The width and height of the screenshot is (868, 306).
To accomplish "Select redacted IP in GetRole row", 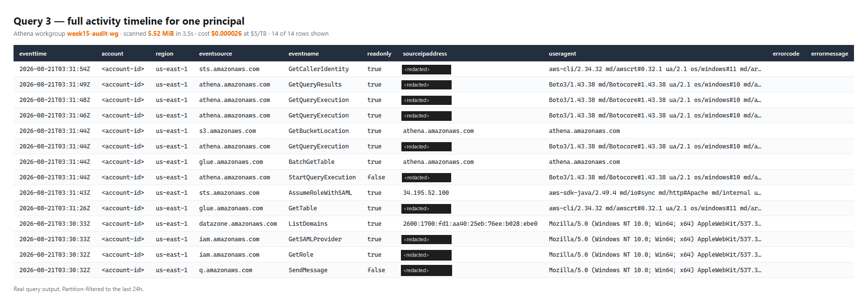I will point(427,255).
